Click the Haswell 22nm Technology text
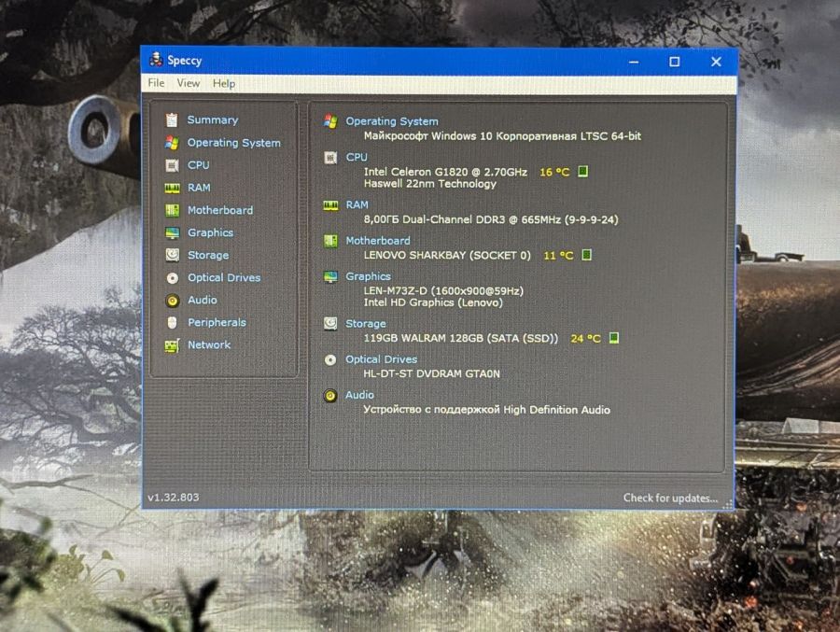This screenshot has height=632, width=840. coord(430,184)
